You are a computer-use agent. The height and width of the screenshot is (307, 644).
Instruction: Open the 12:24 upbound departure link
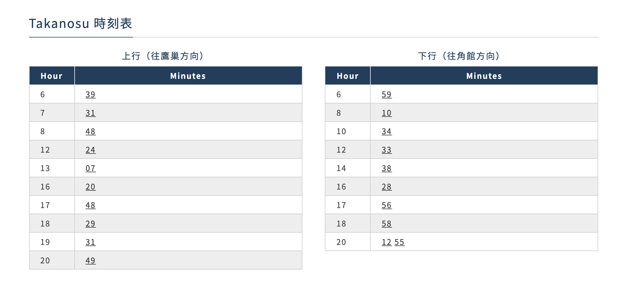tap(91, 150)
